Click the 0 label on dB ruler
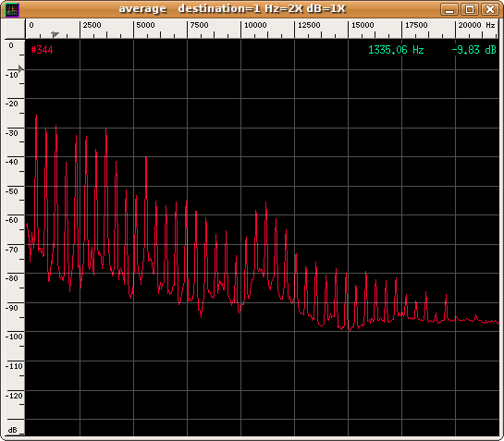This screenshot has width=504, height=441. click(x=11, y=45)
